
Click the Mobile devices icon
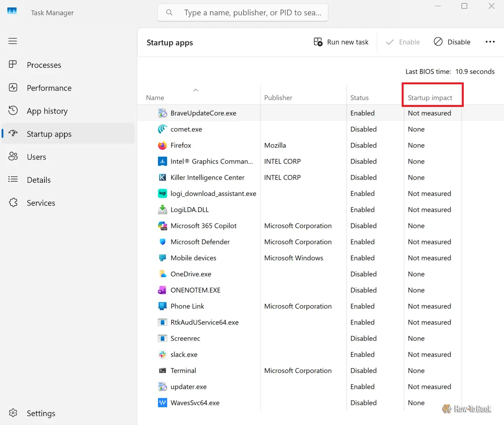163,258
